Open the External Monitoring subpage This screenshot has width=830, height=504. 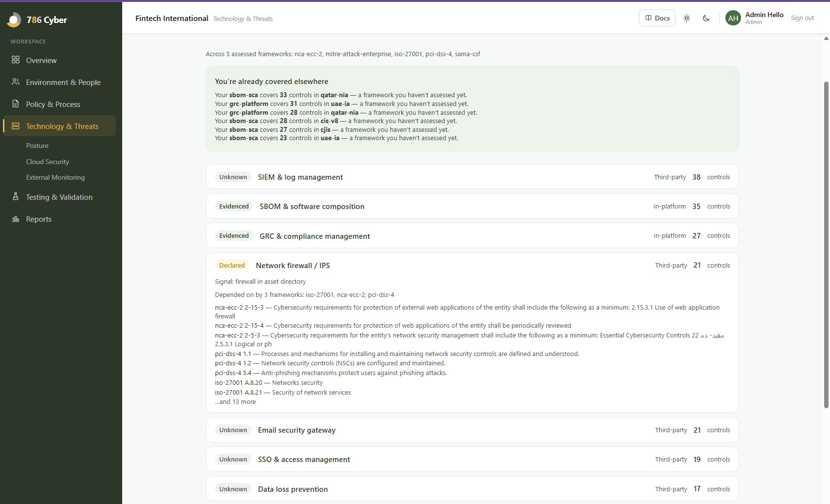(x=55, y=177)
